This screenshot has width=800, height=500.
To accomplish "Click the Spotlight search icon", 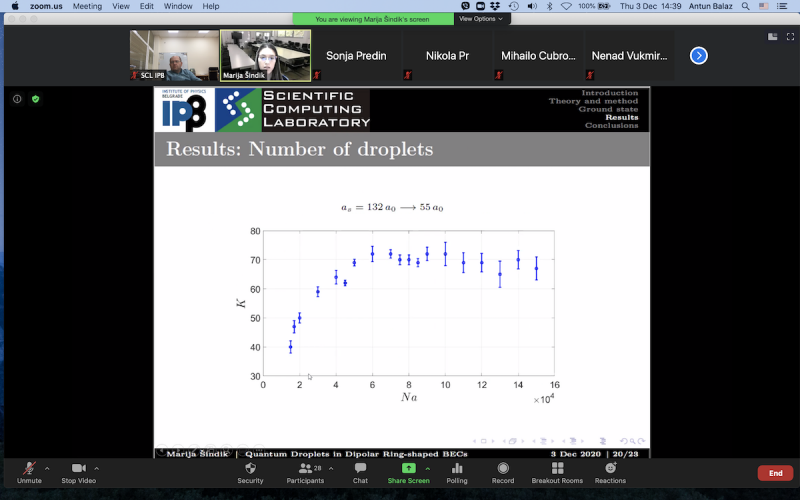I will tap(745, 6).
